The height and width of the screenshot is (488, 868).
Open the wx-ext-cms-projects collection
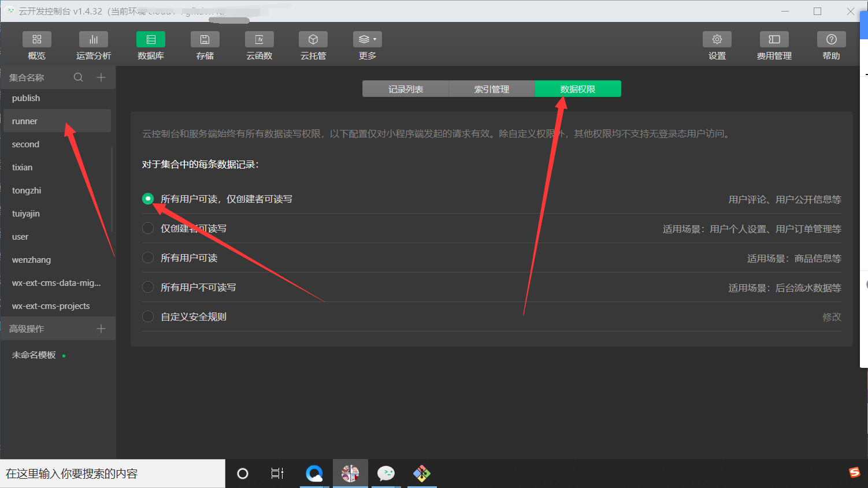coord(57,306)
